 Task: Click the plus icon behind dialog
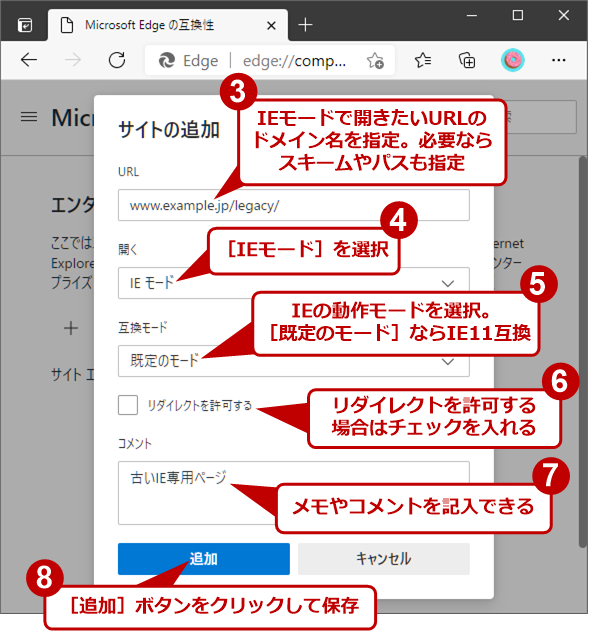pyautogui.click(x=71, y=328)
